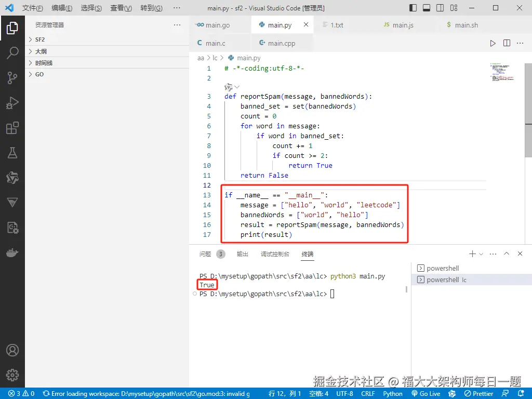Open the 选择(S) menu
This screenshot has height=399, width=532.
point(91,8)
